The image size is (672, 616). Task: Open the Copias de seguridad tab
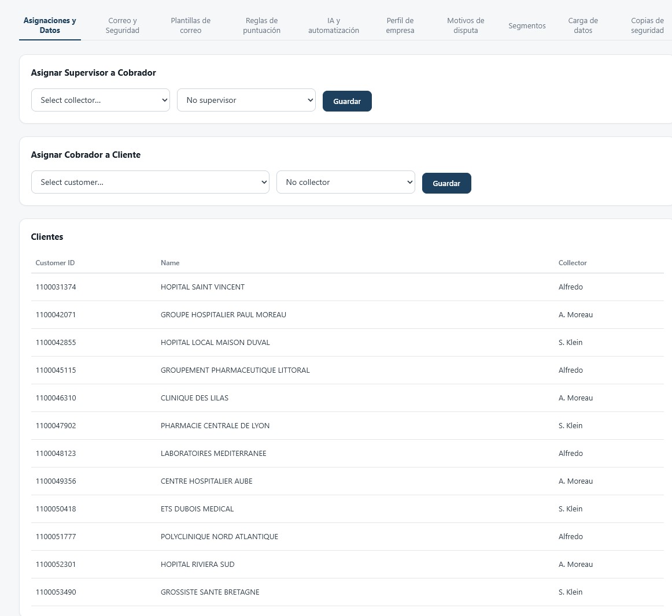[647, 25]
